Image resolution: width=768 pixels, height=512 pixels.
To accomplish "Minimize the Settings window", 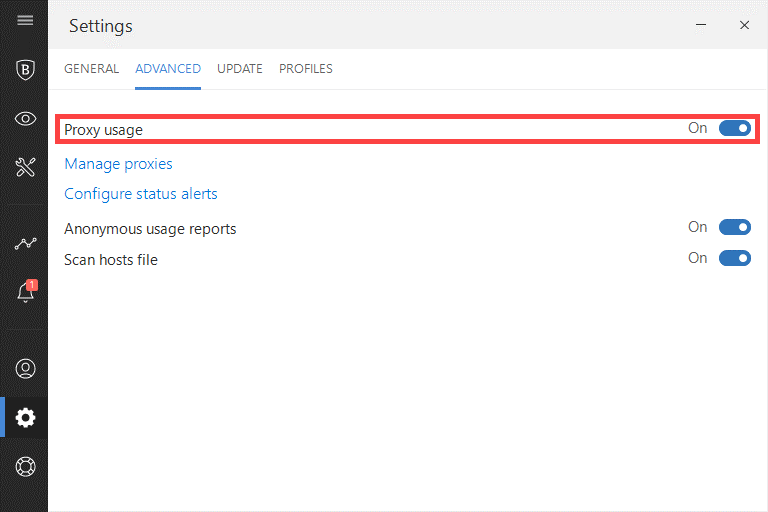I will coord(701,25).
